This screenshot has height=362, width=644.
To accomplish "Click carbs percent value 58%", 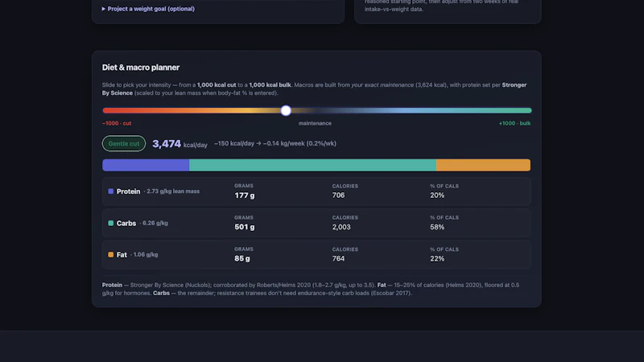I will click(x=437, y=227).
